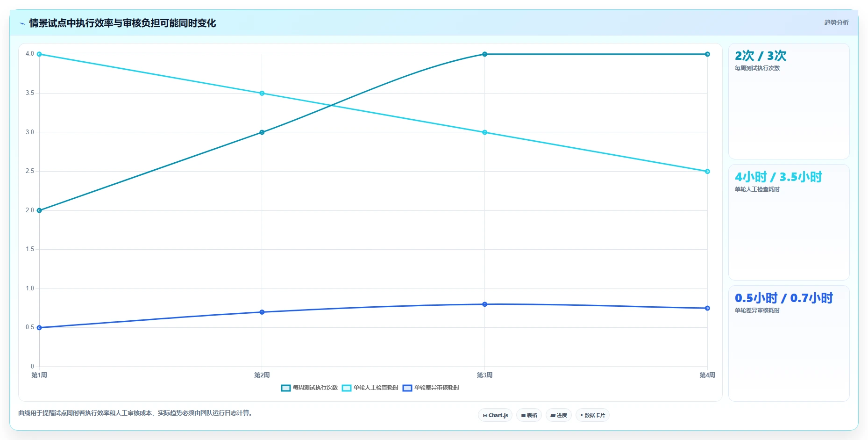Image resolution: width=868 pixels, height=440 pixels.
Task: Click the x-axis label 第4周
Action: (x=707, y=375)
